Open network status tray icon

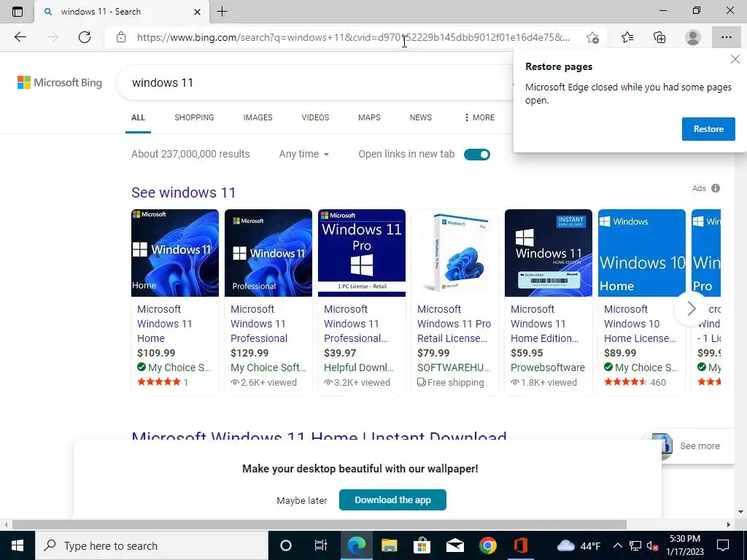635,545
